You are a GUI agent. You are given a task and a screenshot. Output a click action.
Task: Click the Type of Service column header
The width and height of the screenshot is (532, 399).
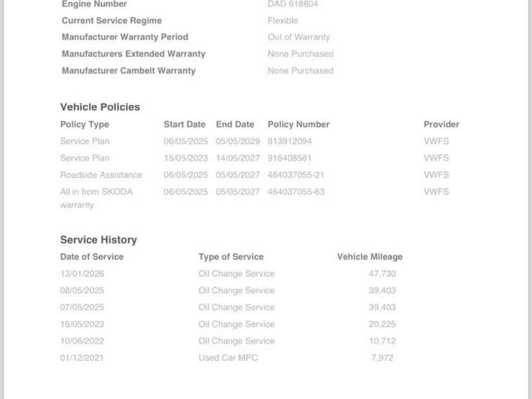(231, 257)
